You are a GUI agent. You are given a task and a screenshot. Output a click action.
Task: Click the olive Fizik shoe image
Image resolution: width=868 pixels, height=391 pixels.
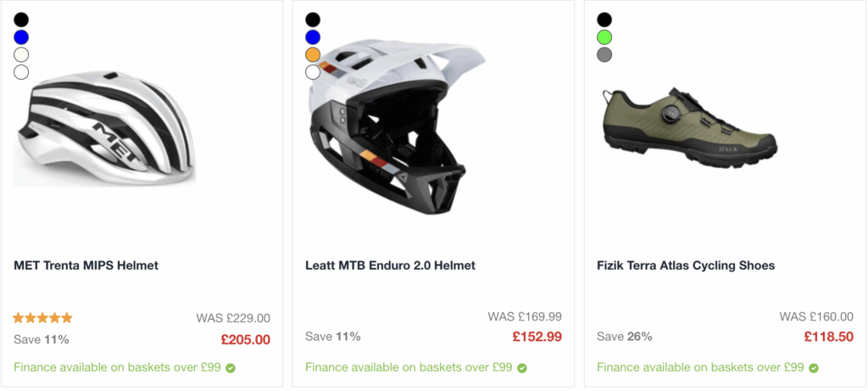[x=689, y=128]
